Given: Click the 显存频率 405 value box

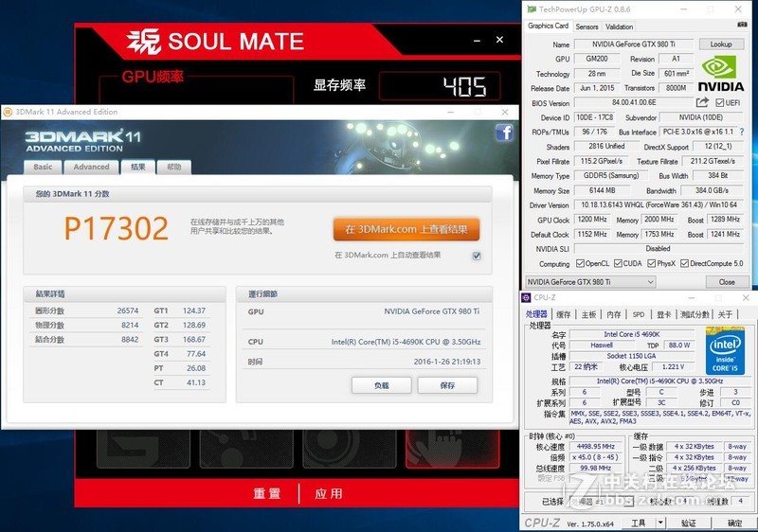Looking at the screenshot, I should [x=440, y=86].
